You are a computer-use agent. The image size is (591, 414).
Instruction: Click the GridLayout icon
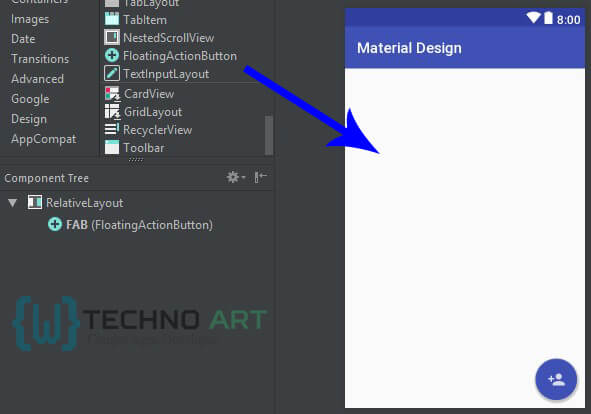(x=112, y=112)
